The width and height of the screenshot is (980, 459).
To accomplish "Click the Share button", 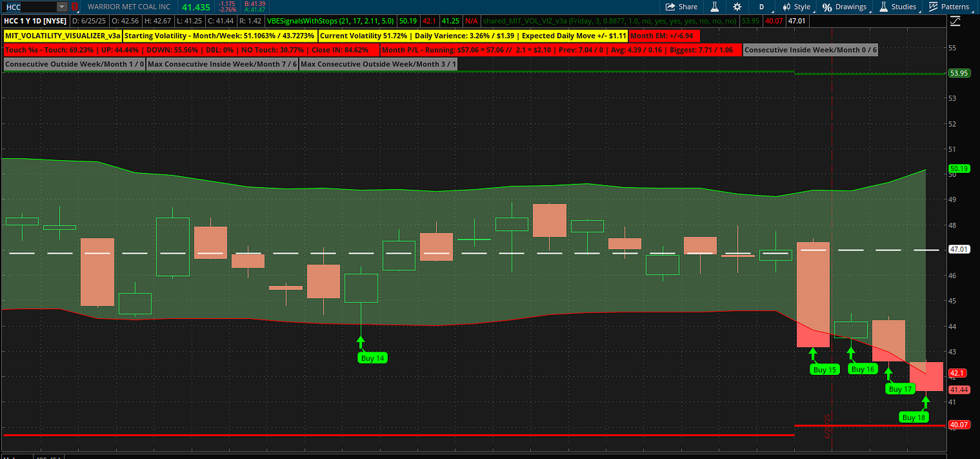I will [682, 7].
